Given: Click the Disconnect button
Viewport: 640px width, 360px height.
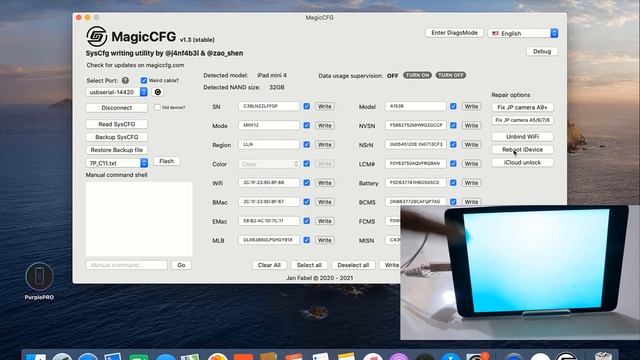Looking at the screenshot, I should 117,108.
